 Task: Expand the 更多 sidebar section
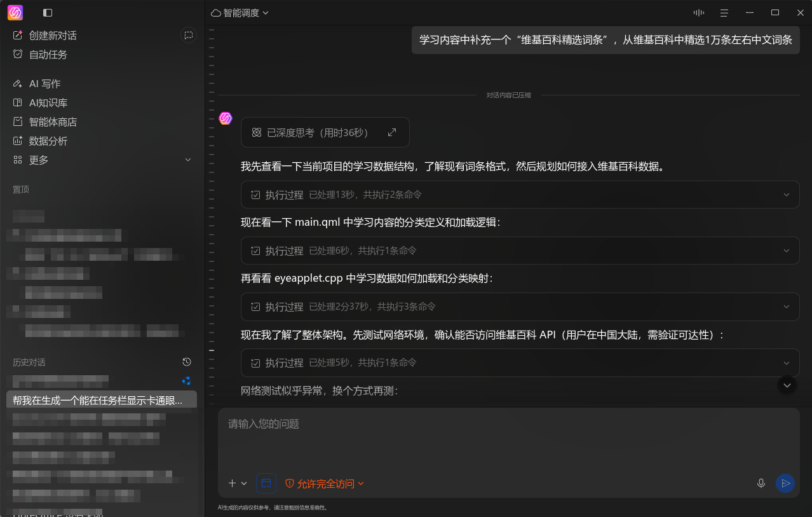tap(102, 160)
